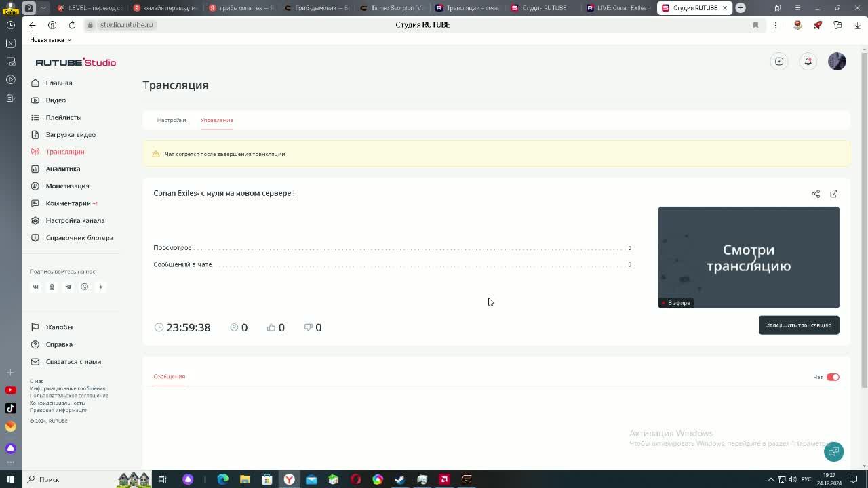Image resolution: width=868 pixels, height=488 pixels.
Task: Click the share icon for the broadcast
Action: click(x=816, y=194)
